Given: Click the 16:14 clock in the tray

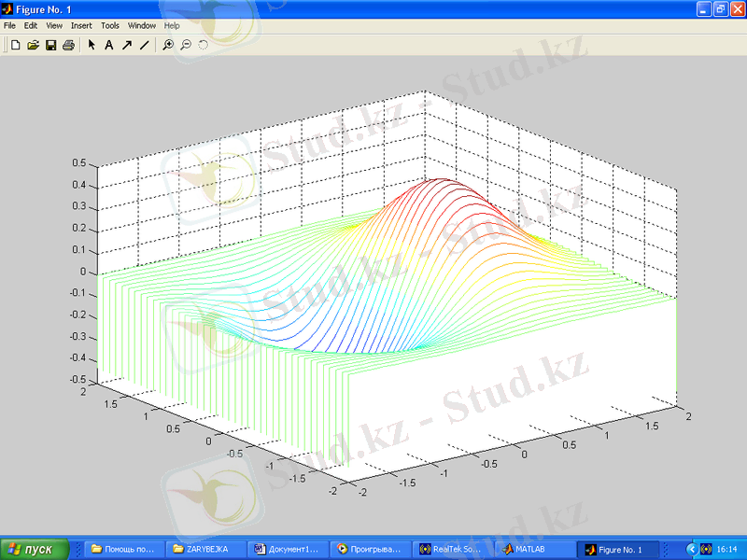Looking at the screenshot, I should pos(727,550).
